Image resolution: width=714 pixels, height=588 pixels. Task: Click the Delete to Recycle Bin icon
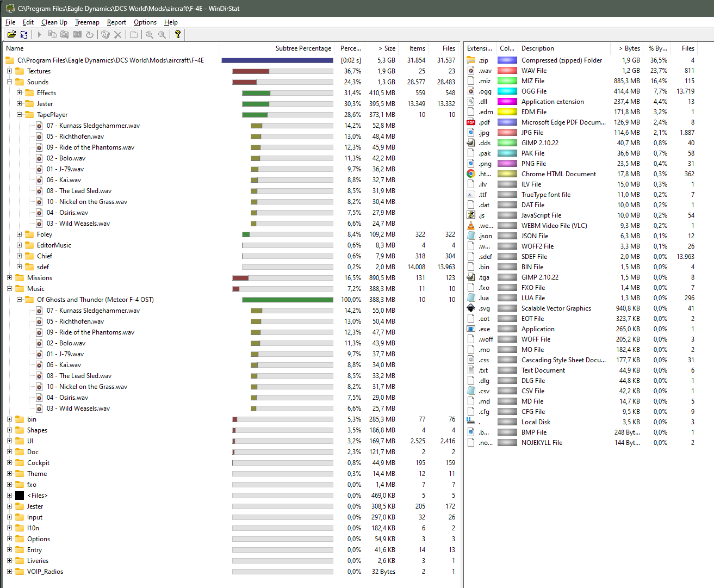click(x=105, y=34)
